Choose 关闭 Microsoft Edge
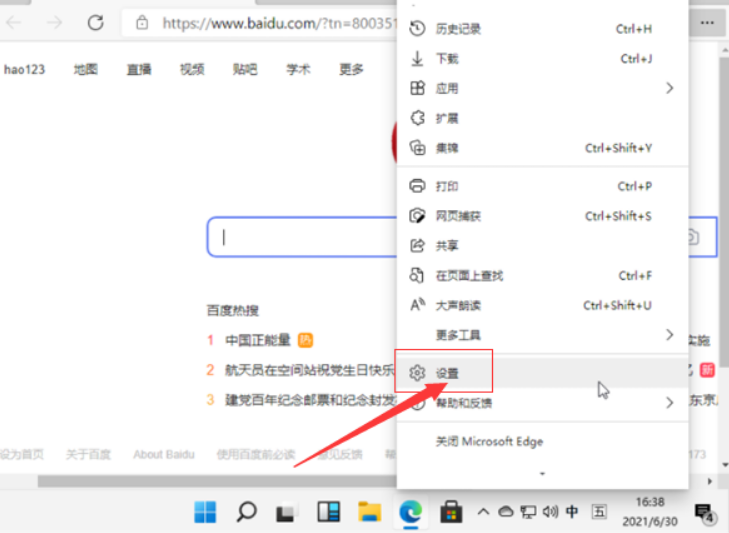 pyautogui.click(x=542, y=441)
